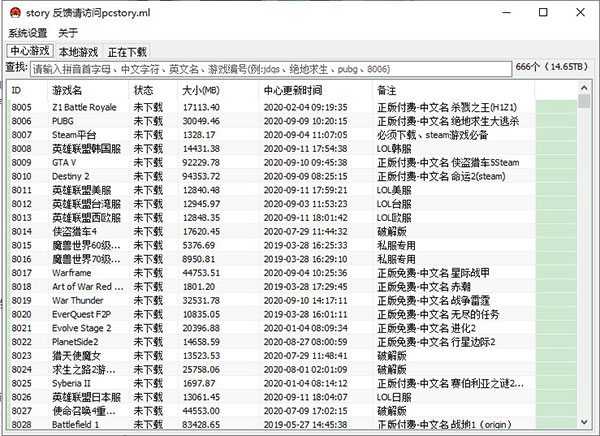Switch to the 中心游戏 tab
The width and height of the screenshot is (600, 436).
(30, 51)
